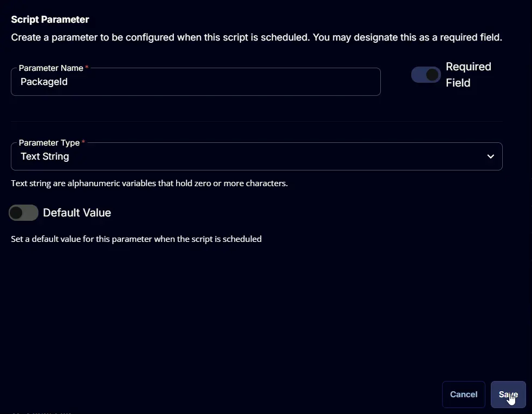Click the 'Text string are alphanumeric' helper text
The width and height of the screenshot is (532, 414).
pyautogui.click(x=150, y=183)
